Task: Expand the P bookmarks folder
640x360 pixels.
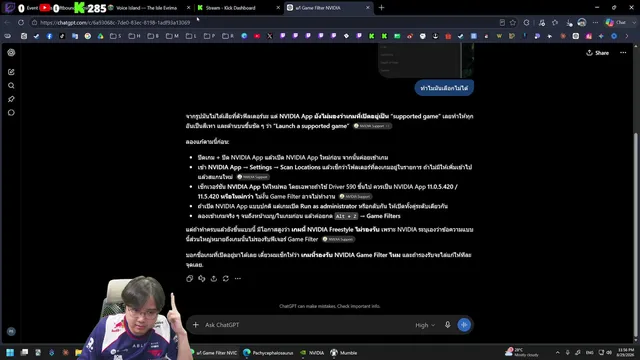Action: (209, 36)
